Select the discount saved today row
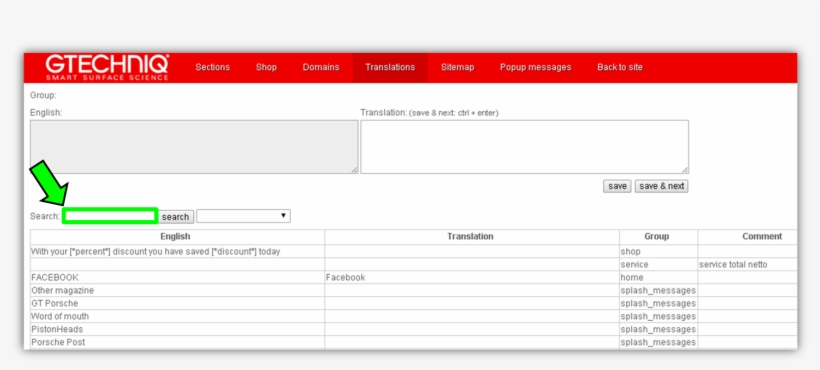The width and height of the screenshot is (820, 370). pyautogui.click(x=177, y=251)
